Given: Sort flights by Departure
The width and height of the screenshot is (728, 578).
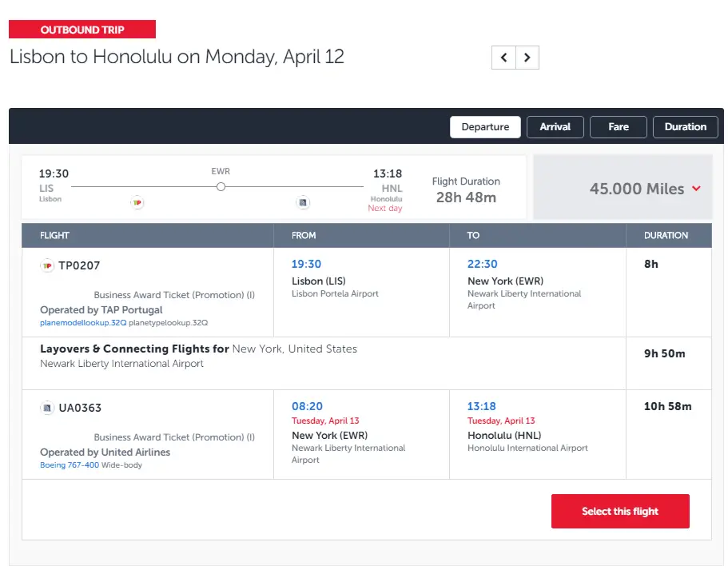Looking at the screenshot, I should coord(485,127).
